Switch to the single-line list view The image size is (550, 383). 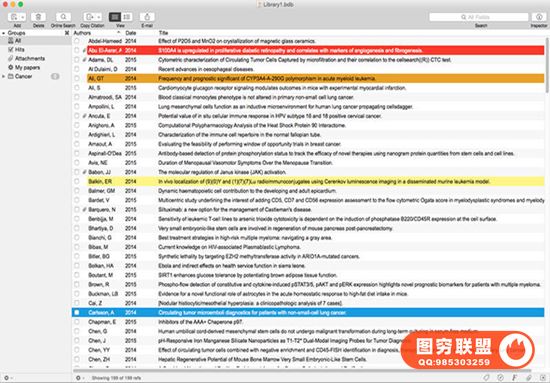point(115,17)
